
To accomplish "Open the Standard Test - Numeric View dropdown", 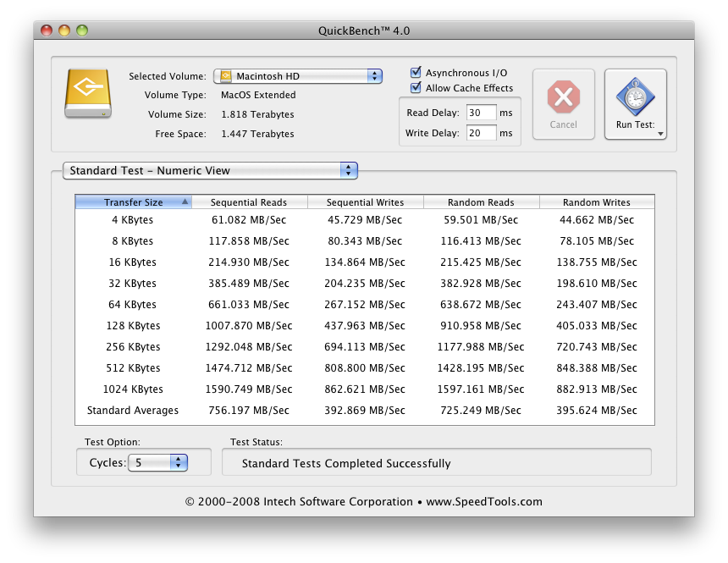I will coord(210,170).
